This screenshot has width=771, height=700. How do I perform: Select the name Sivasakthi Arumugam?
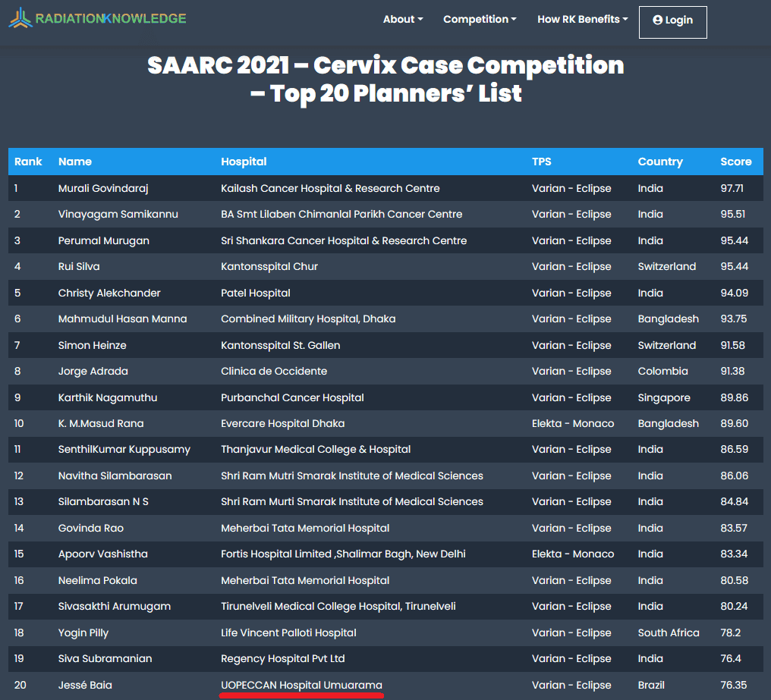click(115, 607)
